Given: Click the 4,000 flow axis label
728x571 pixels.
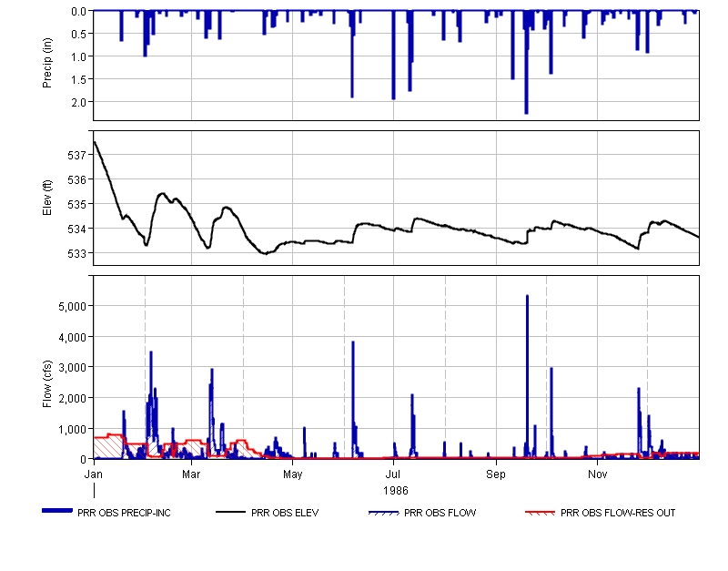Looking at the screenshot, I should (x=73, y=337).
